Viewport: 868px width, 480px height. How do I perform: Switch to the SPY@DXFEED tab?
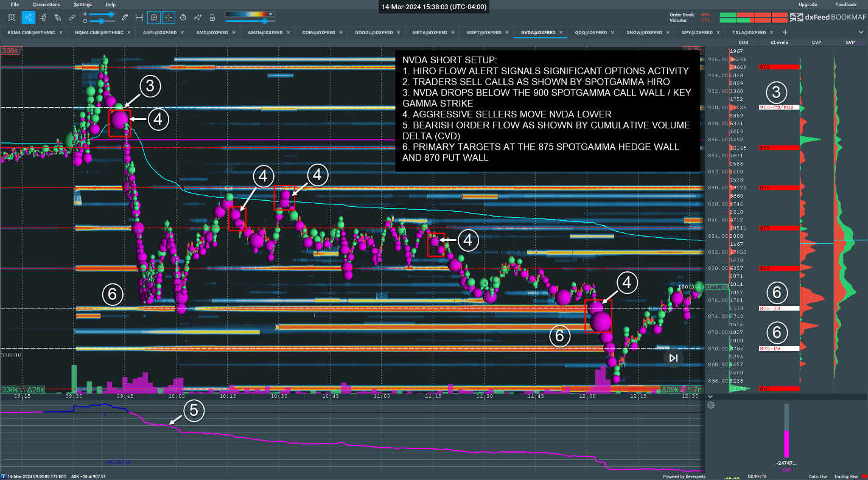coord(698,32)
